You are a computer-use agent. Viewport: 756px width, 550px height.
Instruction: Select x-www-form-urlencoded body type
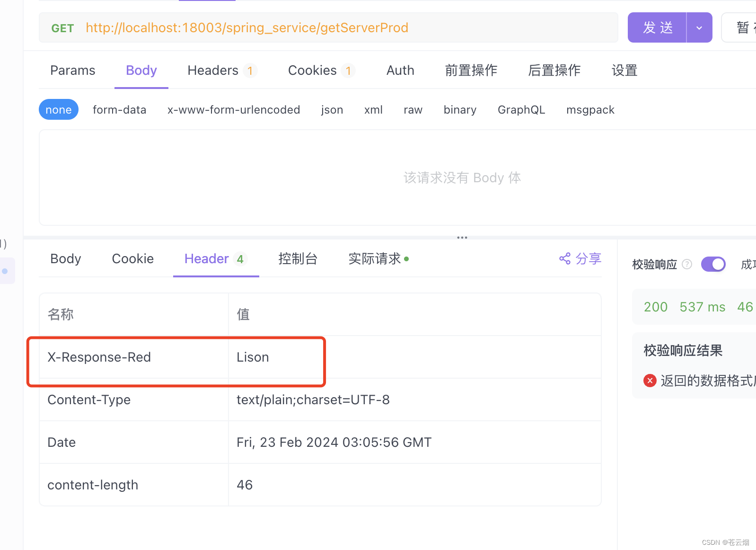[x=234, y=109]
